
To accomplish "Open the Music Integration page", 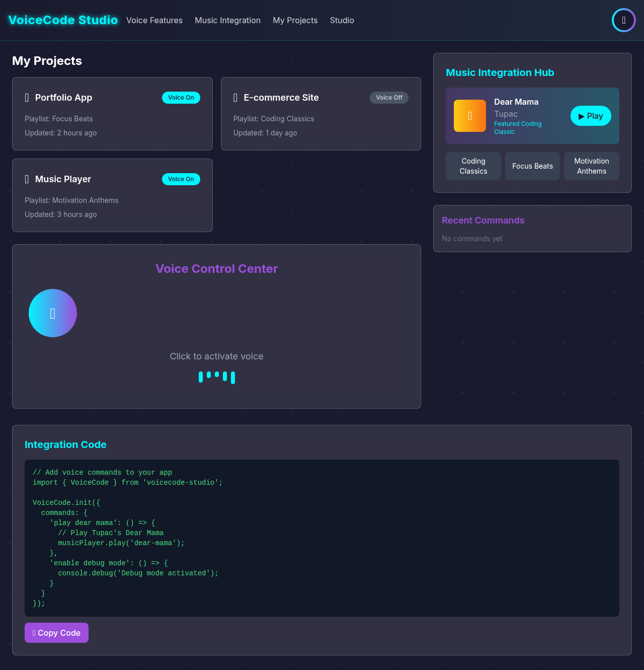I will coord(227,20).
